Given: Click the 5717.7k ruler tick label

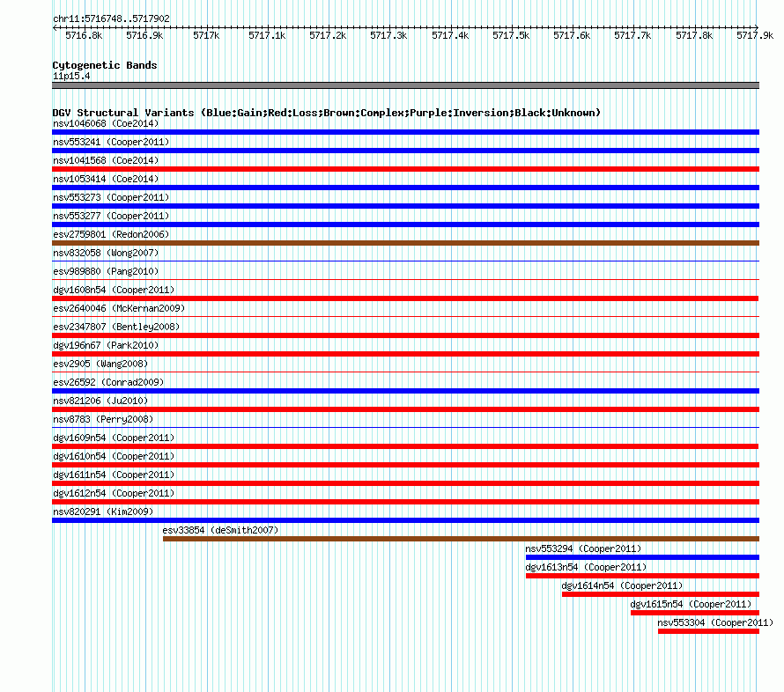Looking at the screenshot, I should (x=632, y=35).
